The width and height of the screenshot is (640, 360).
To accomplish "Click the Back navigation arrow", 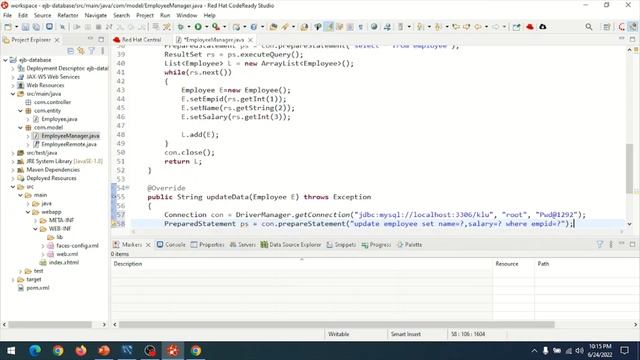I will pos(478,27).
